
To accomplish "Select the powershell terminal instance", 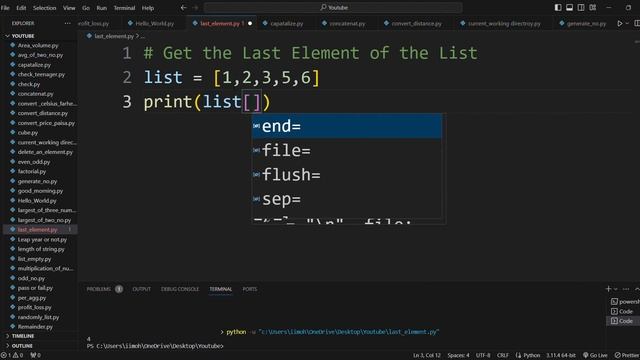I will click(625, 302).
